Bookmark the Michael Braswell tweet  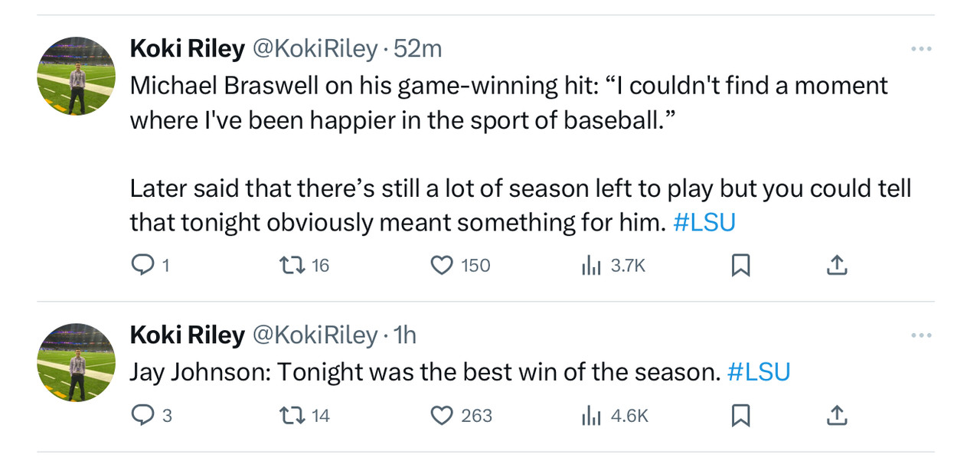(740, 265)
